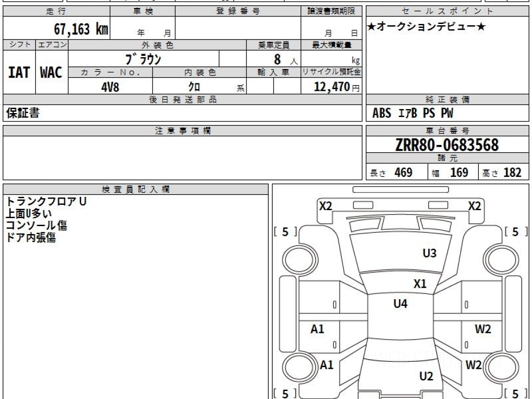Click the 車台番号 header
Image resolution: width=532 pixels, height=399 pixels.
(448, 131)
